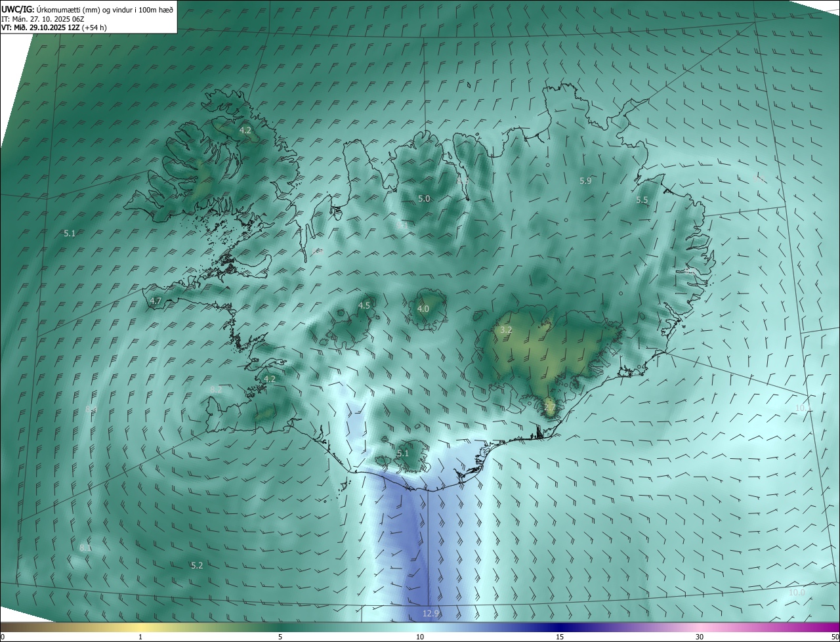This screenshot has height=642, width=840.
Task: Click the 5.2 value label over the sea
Action: [x=197, y=565]
